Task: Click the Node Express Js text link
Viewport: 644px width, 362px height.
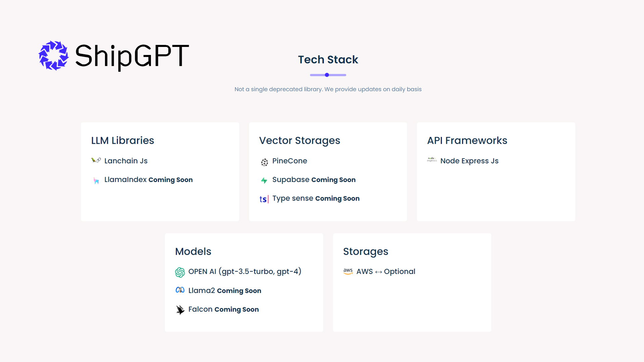Action: [469, 161]
